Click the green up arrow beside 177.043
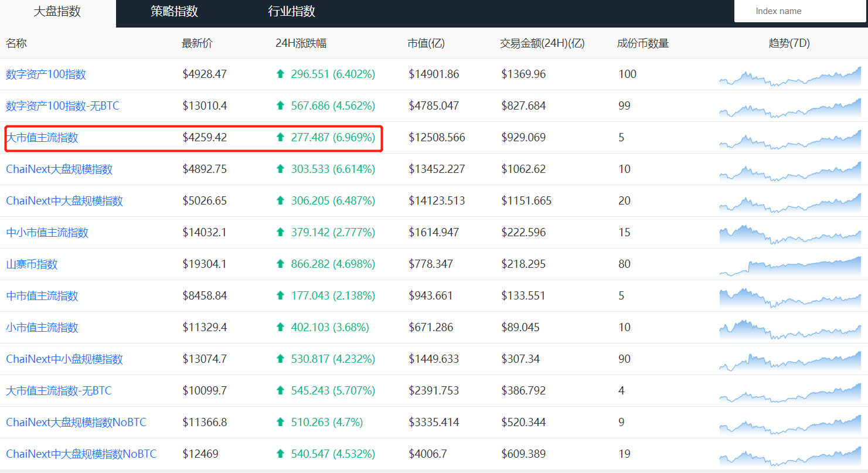 280,295
